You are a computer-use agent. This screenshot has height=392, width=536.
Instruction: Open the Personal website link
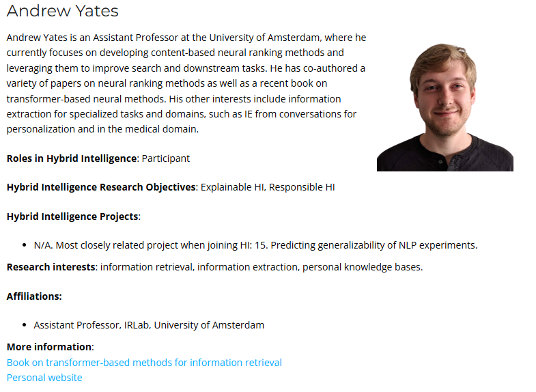coord(44,377)
